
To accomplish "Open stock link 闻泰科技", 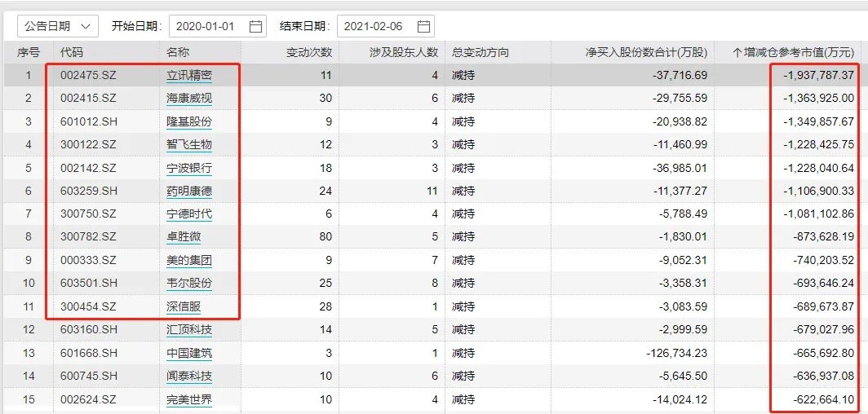I will [x=189, y=377].
